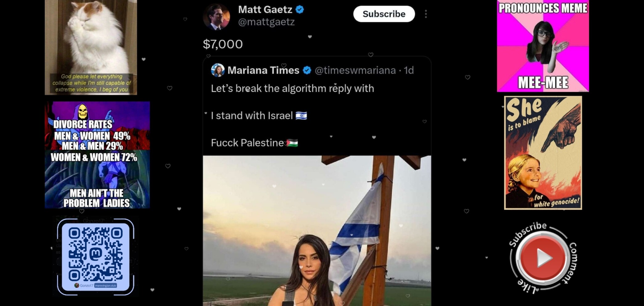Click the Mariana Times display name

[x=263, y=70]
